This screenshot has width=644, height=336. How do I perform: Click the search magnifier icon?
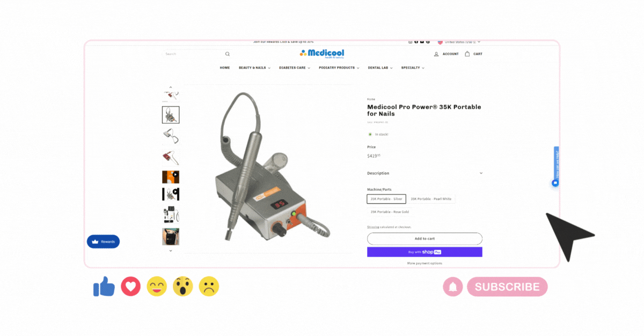pos(228,54)
